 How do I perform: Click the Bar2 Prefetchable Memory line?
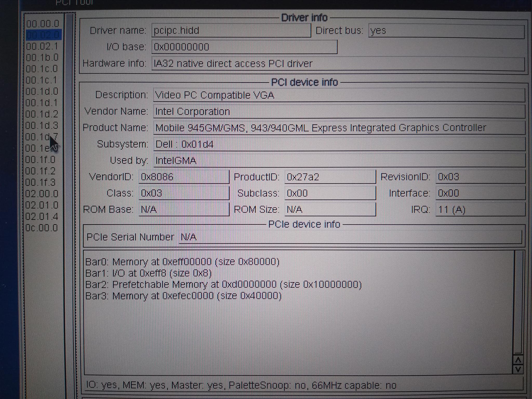pos(223,285)
